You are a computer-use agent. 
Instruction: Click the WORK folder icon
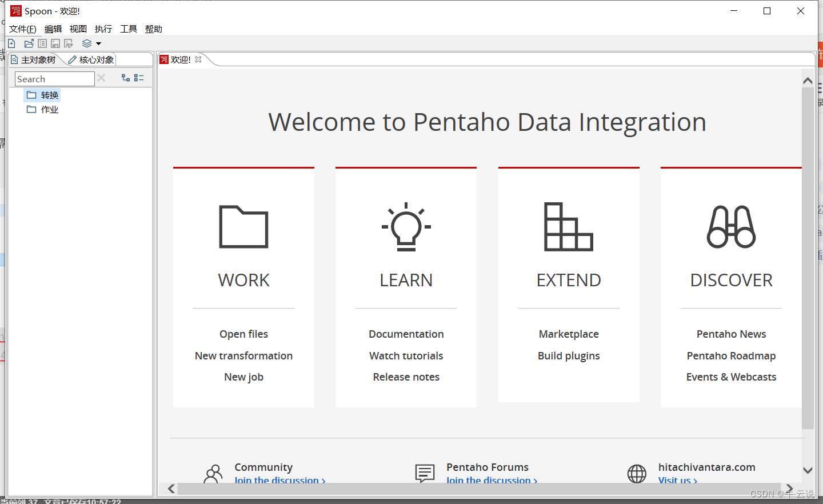[243, 227]
